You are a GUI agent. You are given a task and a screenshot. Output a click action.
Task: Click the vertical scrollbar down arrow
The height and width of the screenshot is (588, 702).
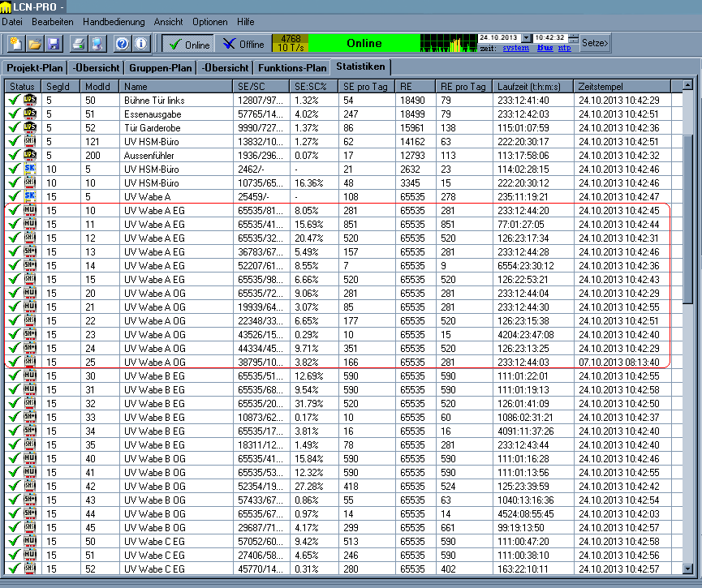click(x=688, y=569)
